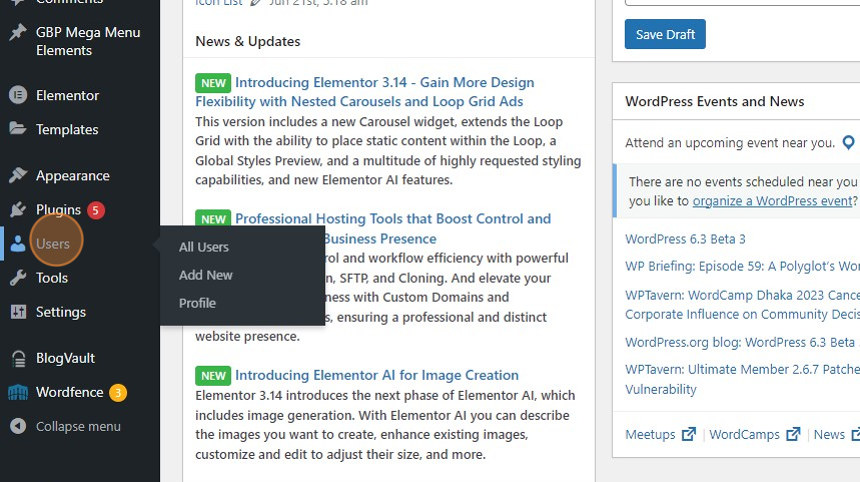Viewport: 860px width, 482px height.
Task: Click the Collapse menu label
Action: [x=78, y=426]
